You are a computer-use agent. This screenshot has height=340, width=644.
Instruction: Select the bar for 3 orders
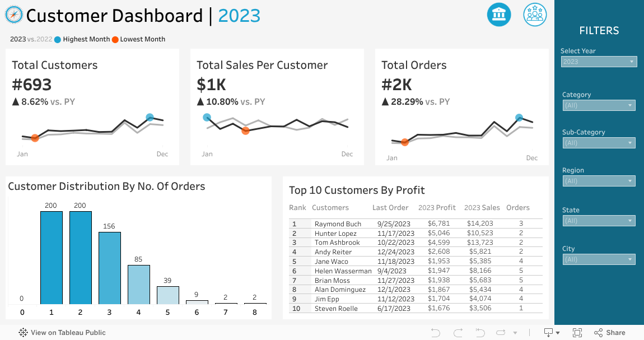click(110, 268)
